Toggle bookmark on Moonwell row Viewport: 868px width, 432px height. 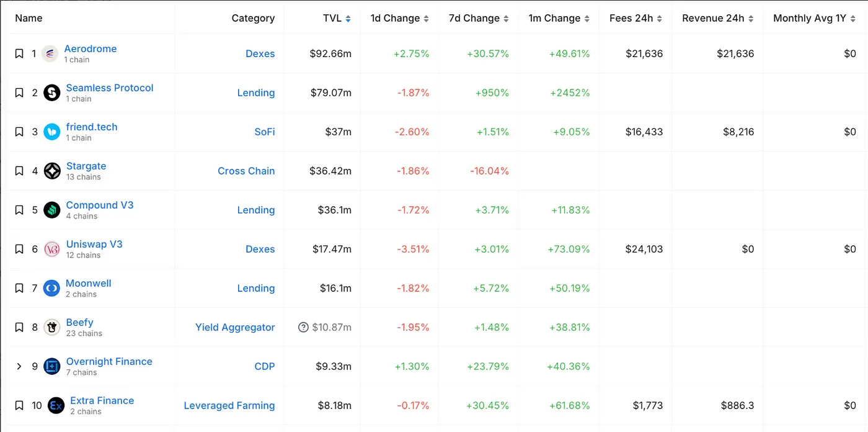click(19, 289)
